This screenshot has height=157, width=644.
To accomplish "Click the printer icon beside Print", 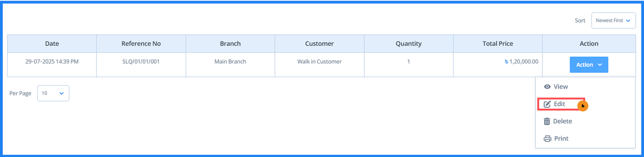I will tap(547, 138).
